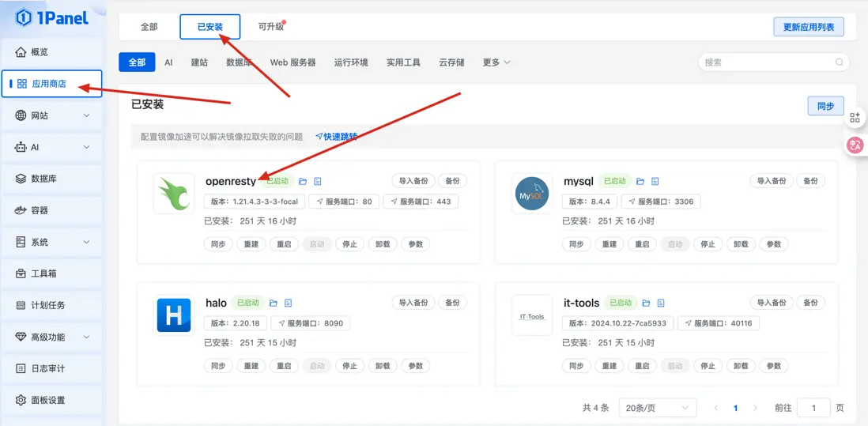Open halo service port 8090 tag

tap(311, 323)
